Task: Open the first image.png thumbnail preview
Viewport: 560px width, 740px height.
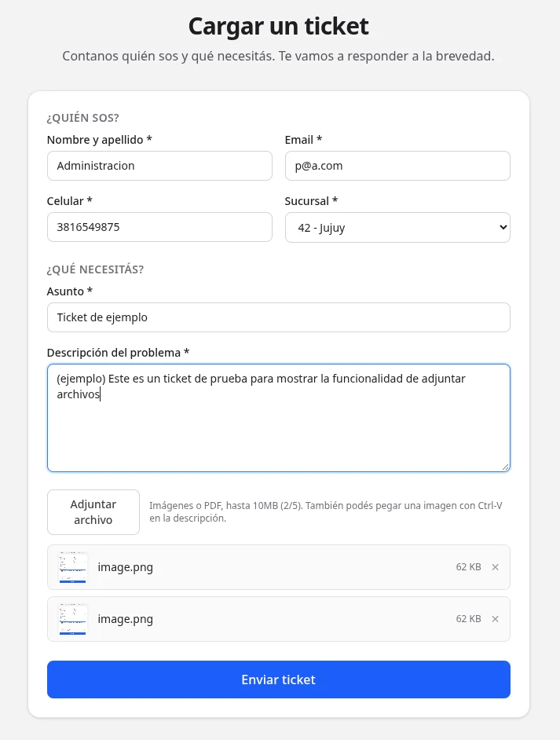Action: pos(73,567)
